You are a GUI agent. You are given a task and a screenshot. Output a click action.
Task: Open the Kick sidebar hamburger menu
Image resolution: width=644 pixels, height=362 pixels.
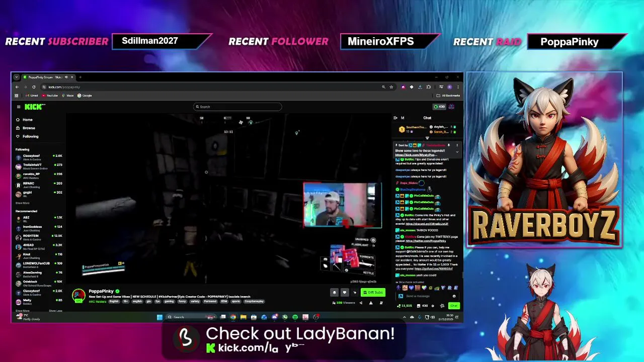click(x=19, y=107)
